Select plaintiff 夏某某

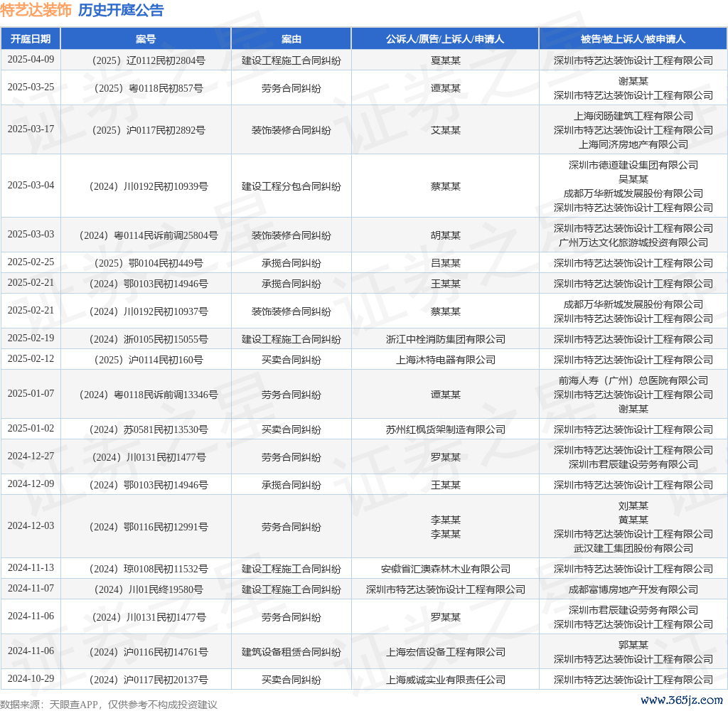[x=445, y=60]
